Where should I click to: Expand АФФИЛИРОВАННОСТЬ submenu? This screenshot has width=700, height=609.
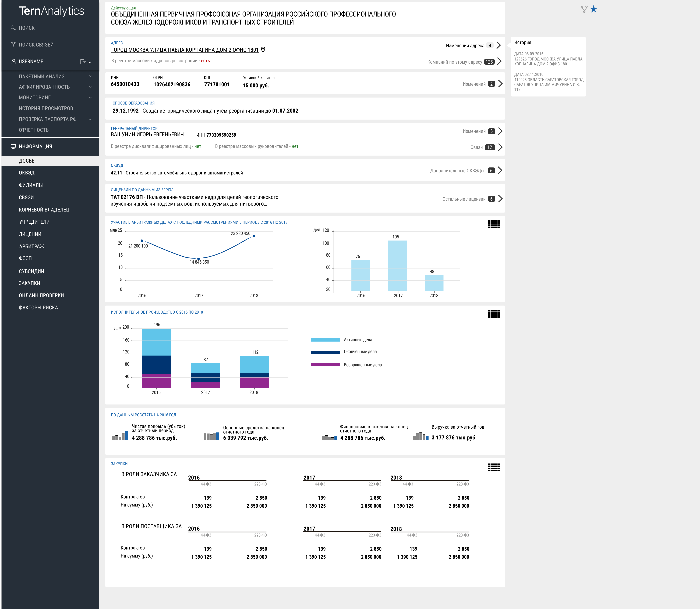(x=90, y=87)
